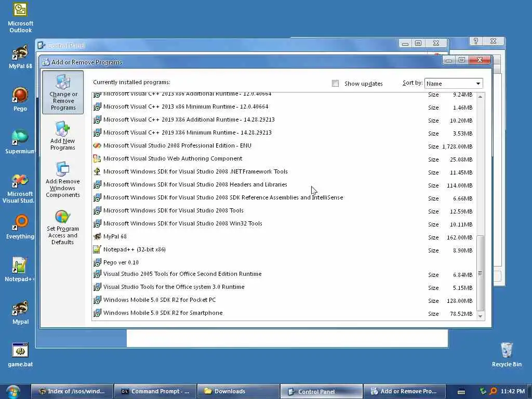Select Windows Mobile 5.0 SDK R2 for Pocket PC
Screen dimensions: 532x399
click(x=283, y=300)
